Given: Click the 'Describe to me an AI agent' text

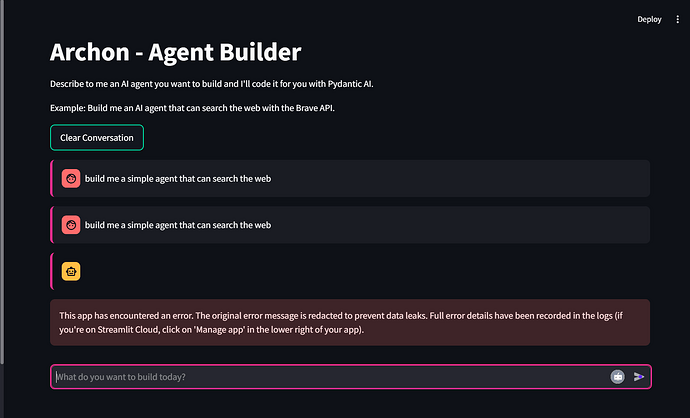Looking at the screenshot, I should click(150, 83).
